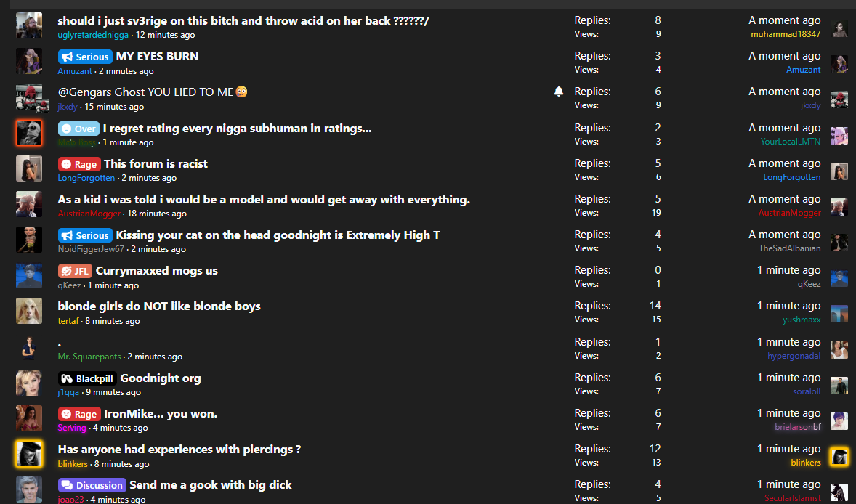
Task: Click the Discussion prefix tag
Action: click(92, 485)
